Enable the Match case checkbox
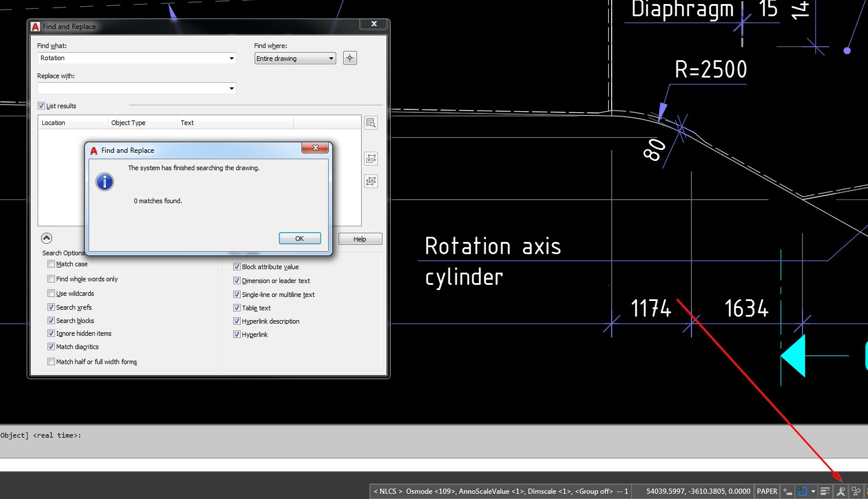Image resolution: width=868 pixels, height=499 pixels. (52, 263)
